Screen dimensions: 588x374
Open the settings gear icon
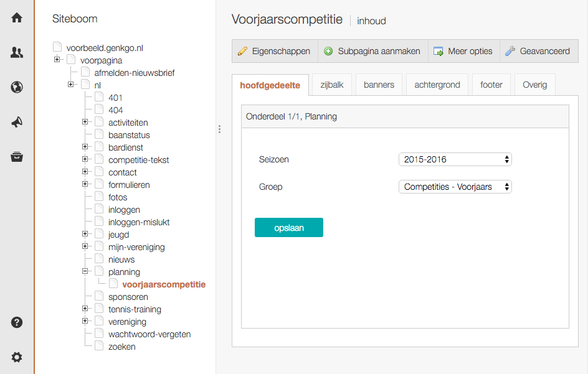point(17,357)
